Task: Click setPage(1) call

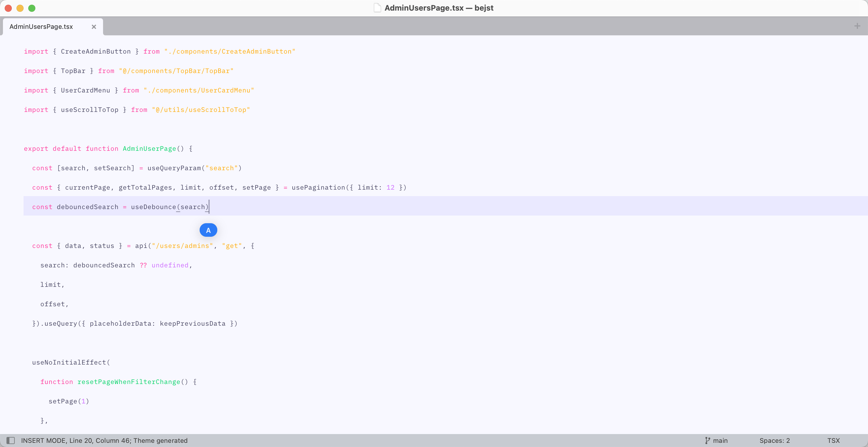Action: 69,401
